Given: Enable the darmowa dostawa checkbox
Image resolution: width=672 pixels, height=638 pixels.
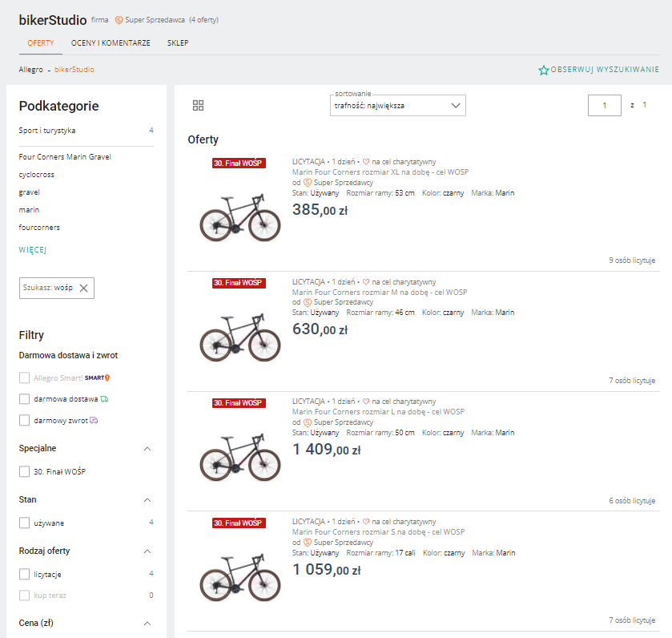Looking at the screenshot, I should (x=25, y=398).
